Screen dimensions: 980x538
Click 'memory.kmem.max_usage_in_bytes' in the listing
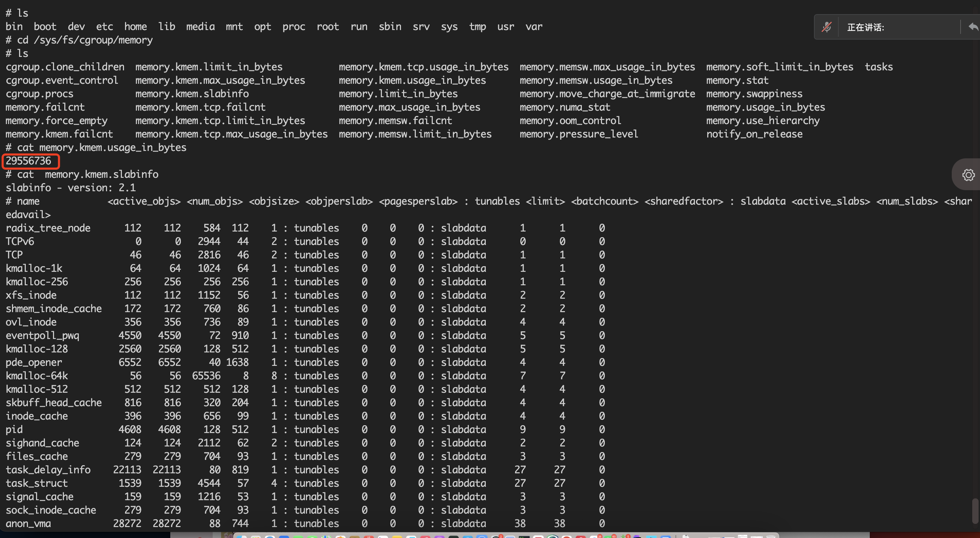click(x=220, y=80)
